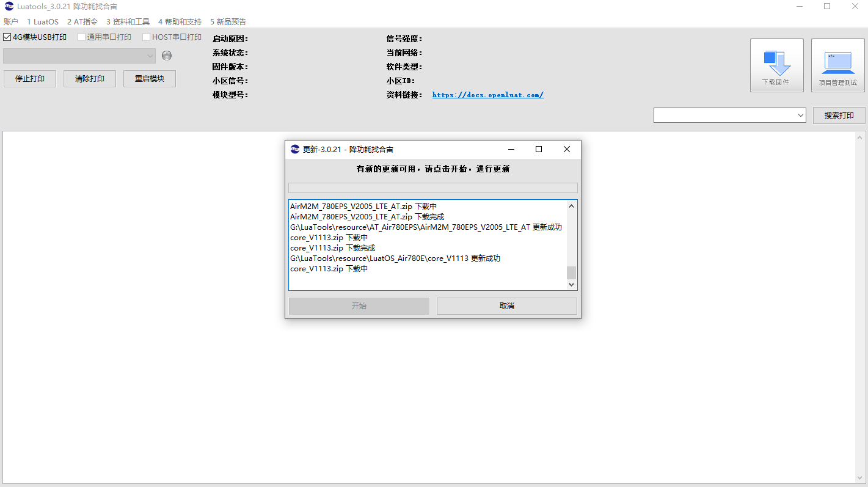Open the 1 LuatOS menu
The width and height of the screenshot is (868, 487).
click(x=43, y=21)
